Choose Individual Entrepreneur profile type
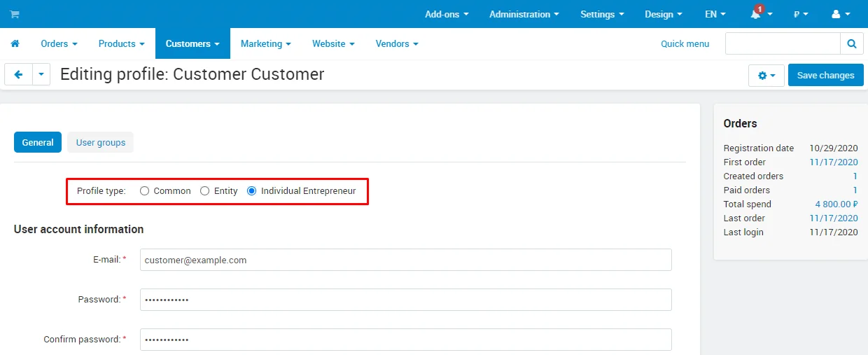 [252, 191]
